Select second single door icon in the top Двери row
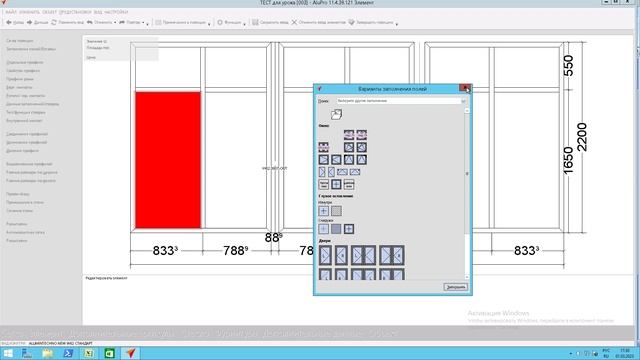 (341, 256)
